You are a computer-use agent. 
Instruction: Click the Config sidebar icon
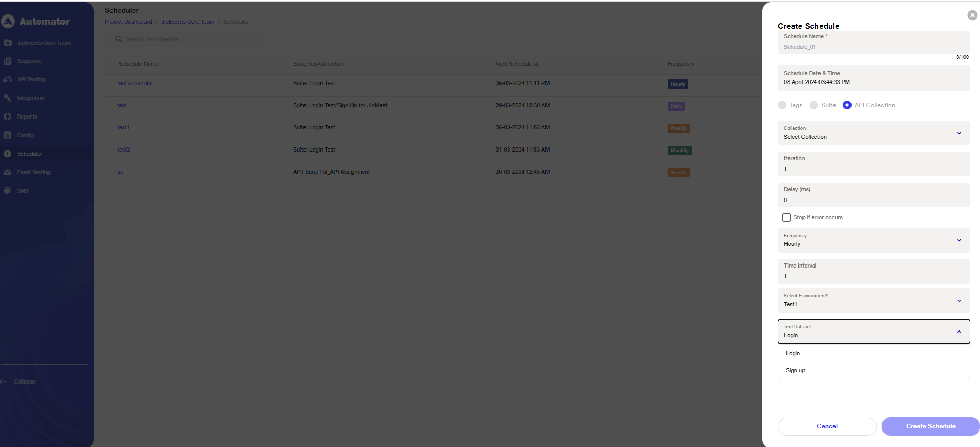[x=8, y=135]
